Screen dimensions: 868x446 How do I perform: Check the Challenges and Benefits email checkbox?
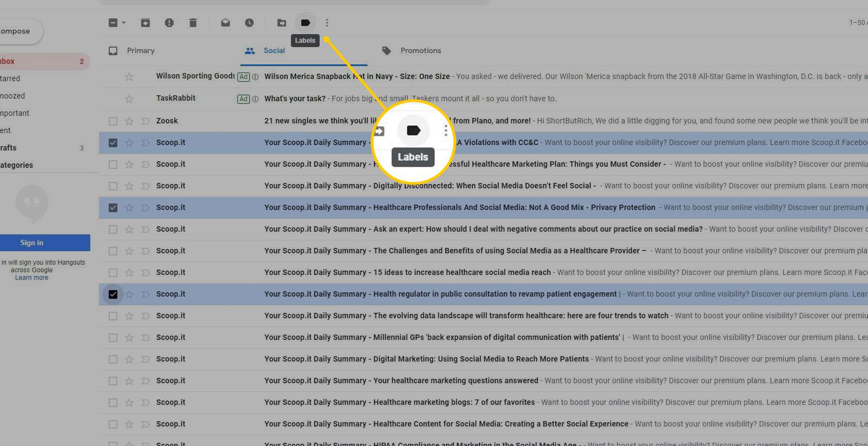click(x=113, y=251)
